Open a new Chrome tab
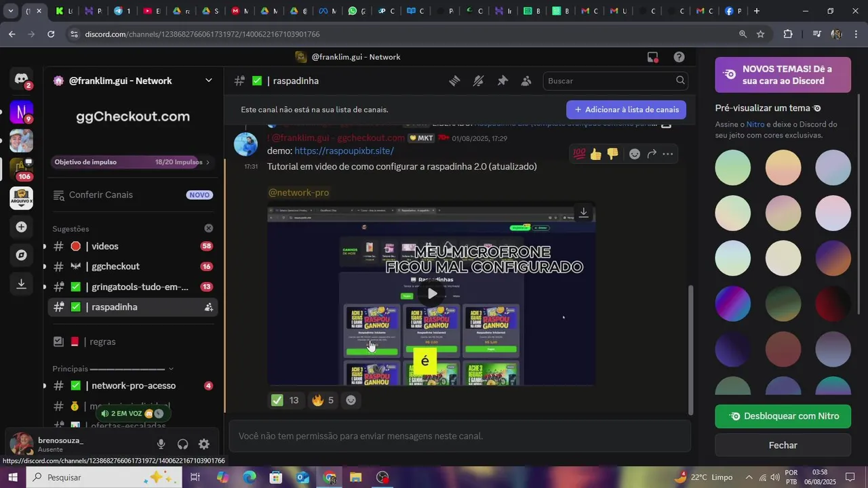Viewport: 868px width, 488px height. click(x=757, y=11)
